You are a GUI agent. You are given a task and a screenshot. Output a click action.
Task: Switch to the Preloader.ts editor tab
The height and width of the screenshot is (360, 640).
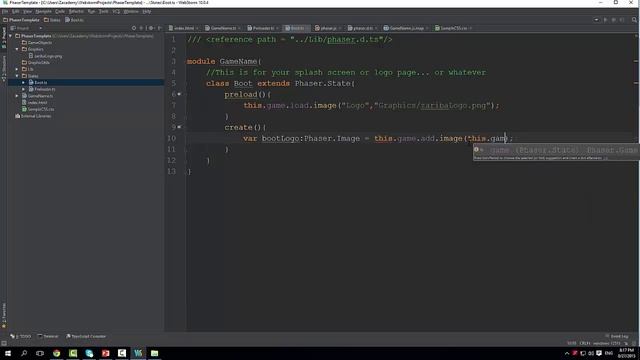coord(263,28)
